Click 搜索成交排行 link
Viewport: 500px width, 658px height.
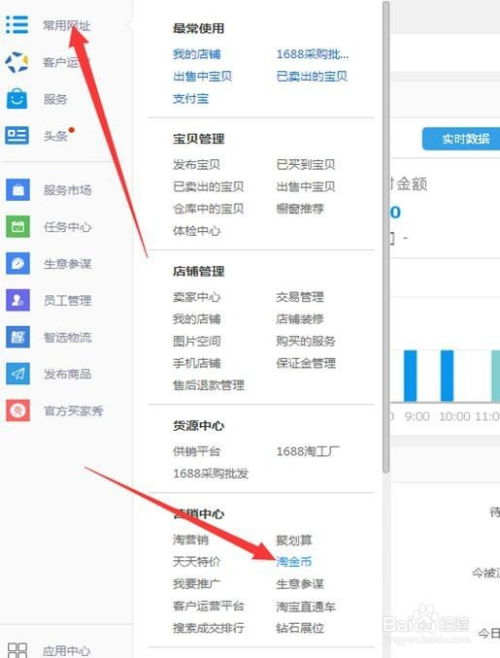click(x=208, y=628)
